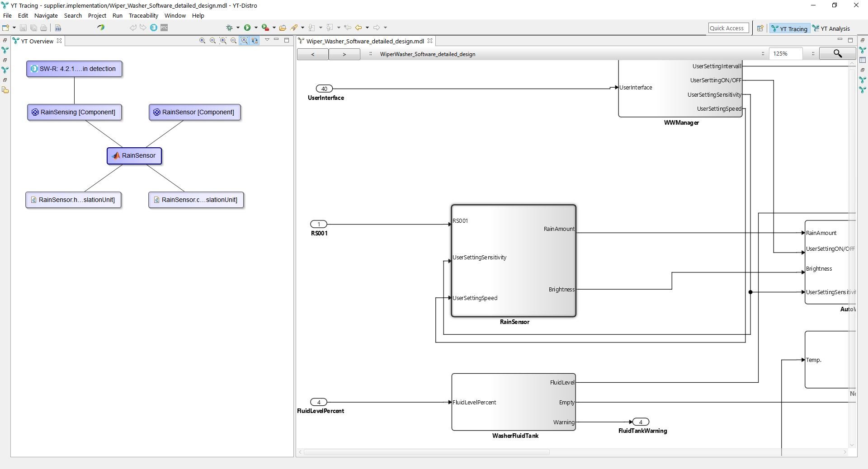Open the Navigate menu
This screenshot has height=469, width=868.
[x=46, y=15]
